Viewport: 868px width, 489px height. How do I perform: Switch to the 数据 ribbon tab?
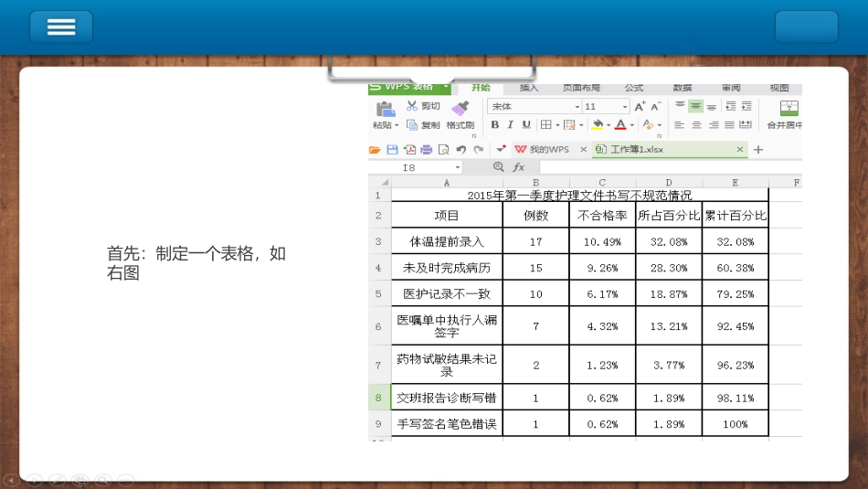(683, 88)
